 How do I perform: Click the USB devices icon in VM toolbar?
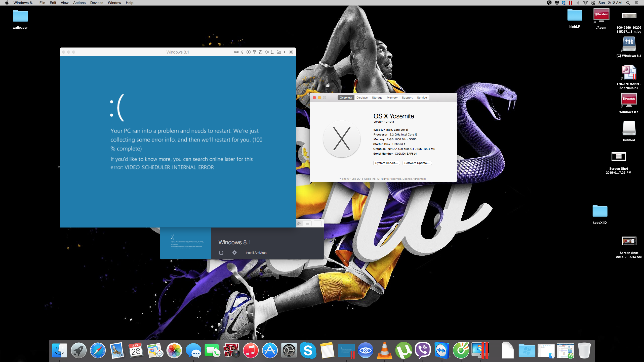click(x=242, y=52)
